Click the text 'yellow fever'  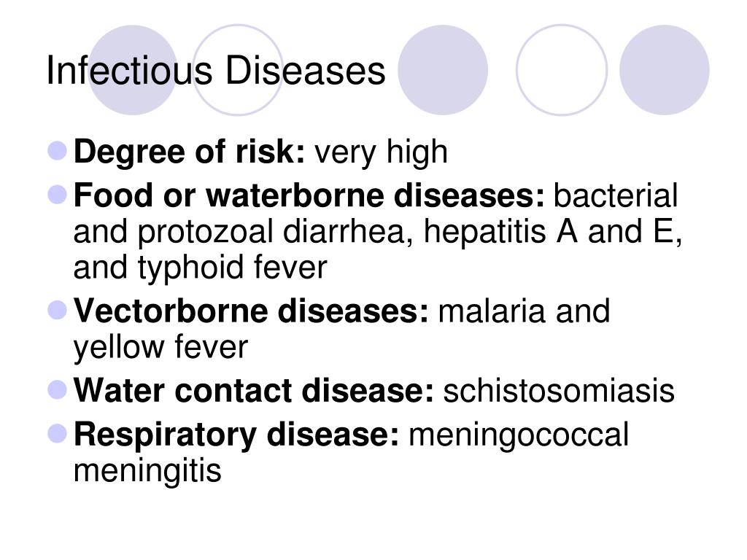(x=160, y=347)
